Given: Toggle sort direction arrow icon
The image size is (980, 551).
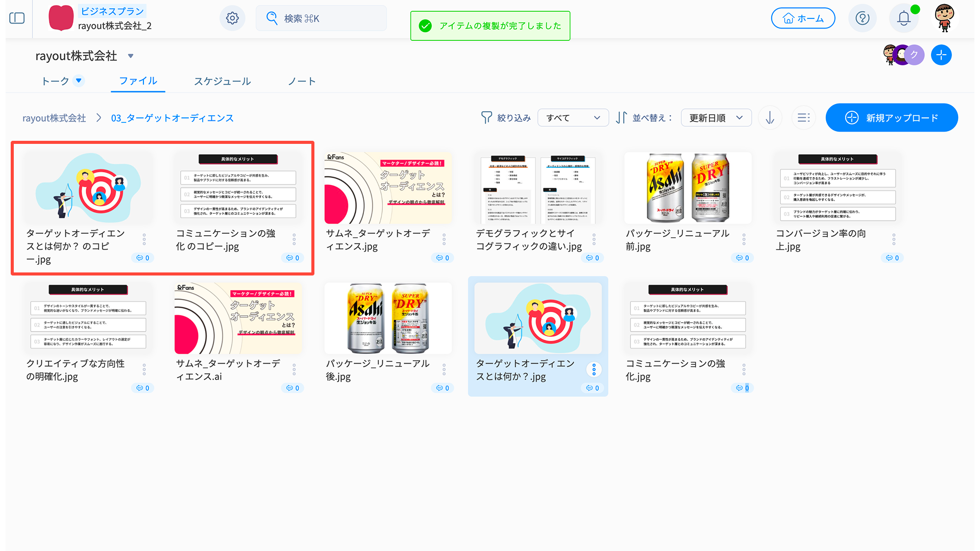Looking at the screenshot, I should point(770,118).
